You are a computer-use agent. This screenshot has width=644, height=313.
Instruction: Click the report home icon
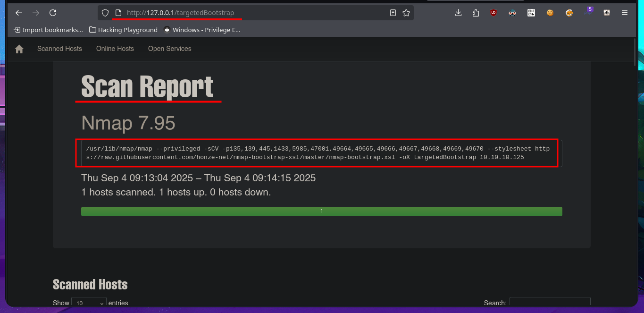point(19,49)
